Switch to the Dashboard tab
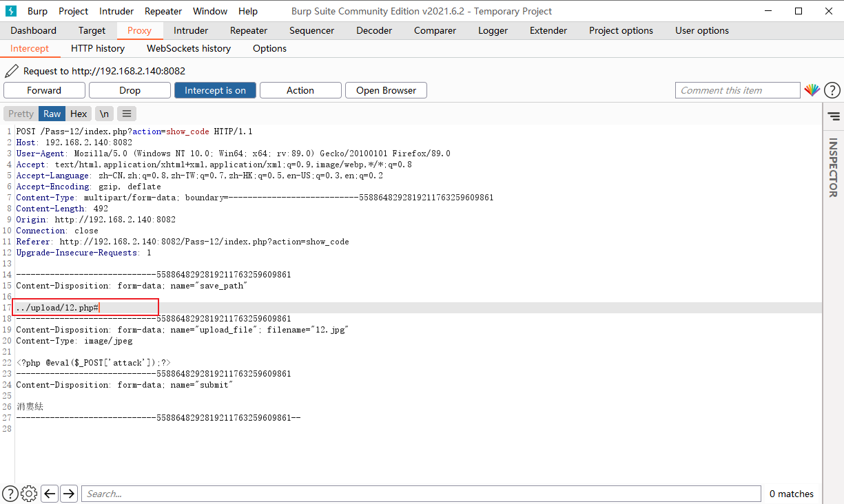Screen dimensions: 844x504 34,30
